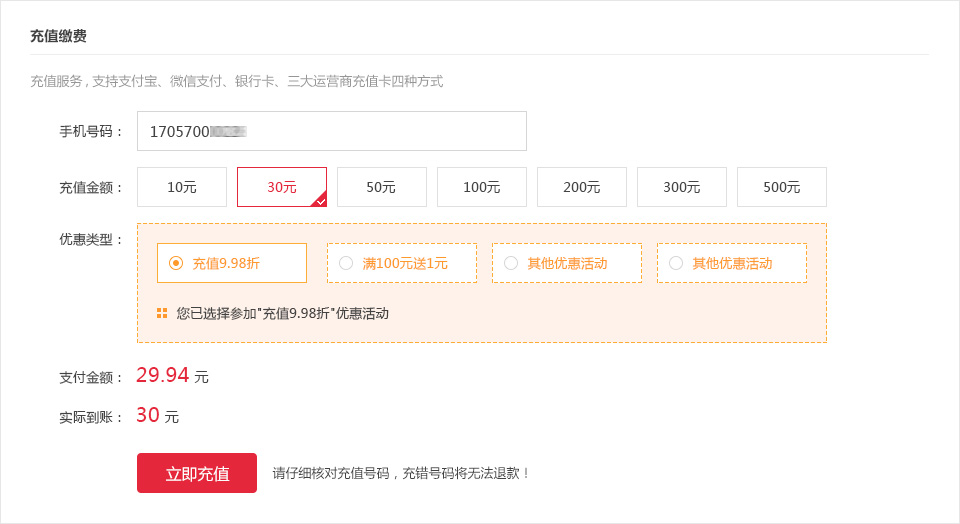The width and height of the screenshot is (960, 524).
Task: Choose the 200元 recharge amount
Action: (x=581, y=187)
